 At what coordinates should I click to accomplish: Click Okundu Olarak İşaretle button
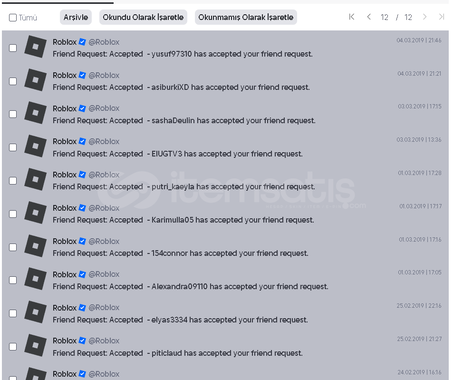pyautogui.click(x=143, y=17)
